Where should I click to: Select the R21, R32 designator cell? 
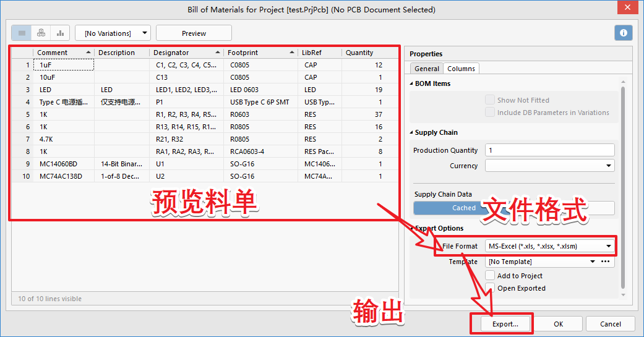(x=186, y=139)
